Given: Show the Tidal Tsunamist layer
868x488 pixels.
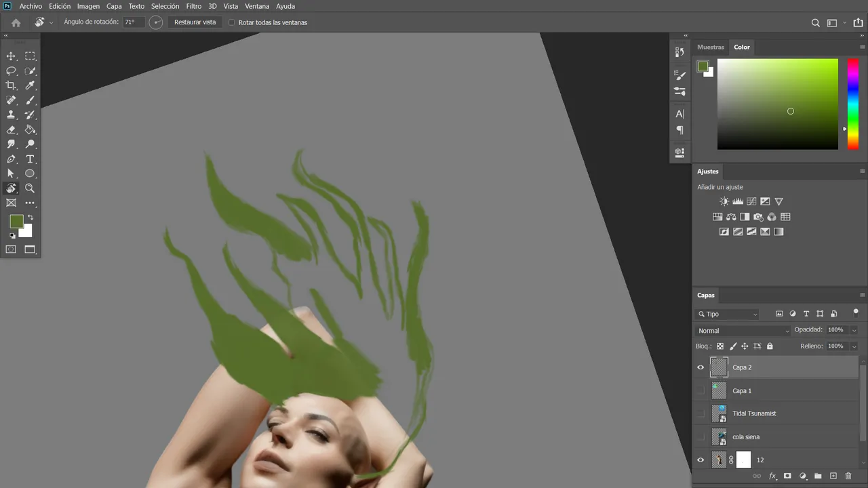Looking at the screenshot, I should 701,413.
